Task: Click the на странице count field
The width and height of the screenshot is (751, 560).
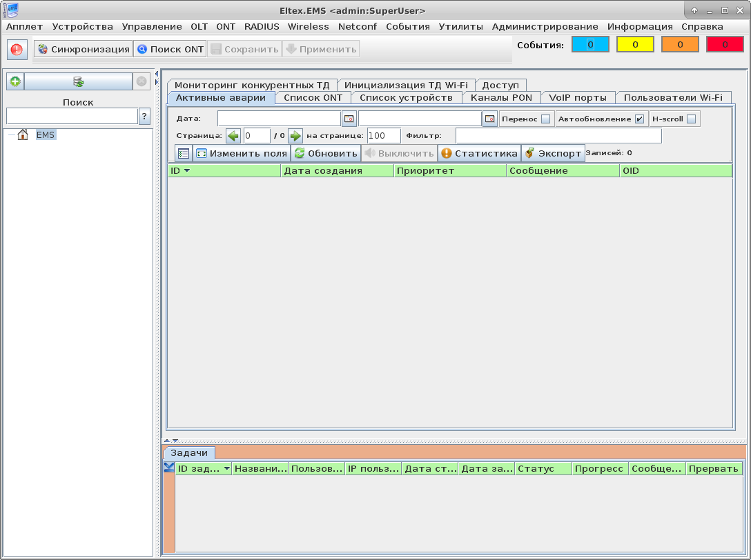Action: coord(384,136)
